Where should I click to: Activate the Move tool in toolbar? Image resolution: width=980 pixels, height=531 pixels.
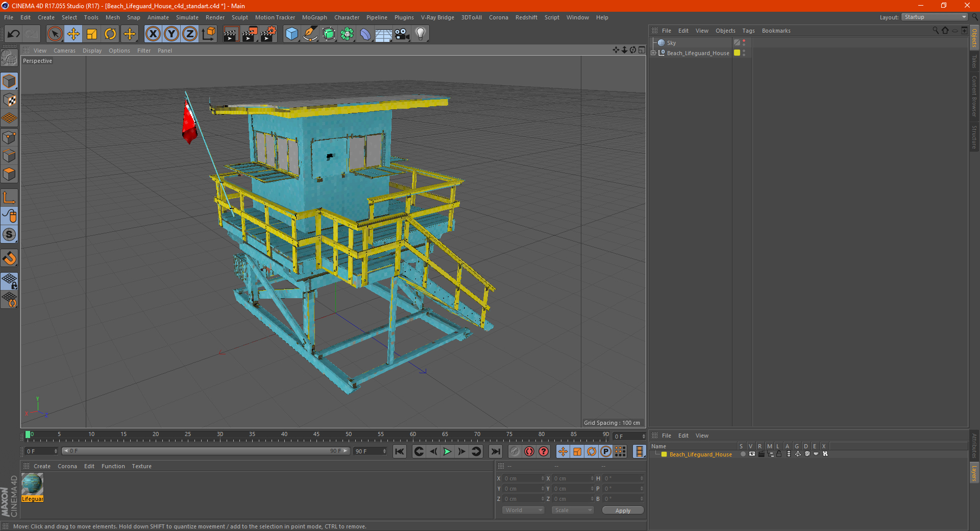tap(73, 34)
